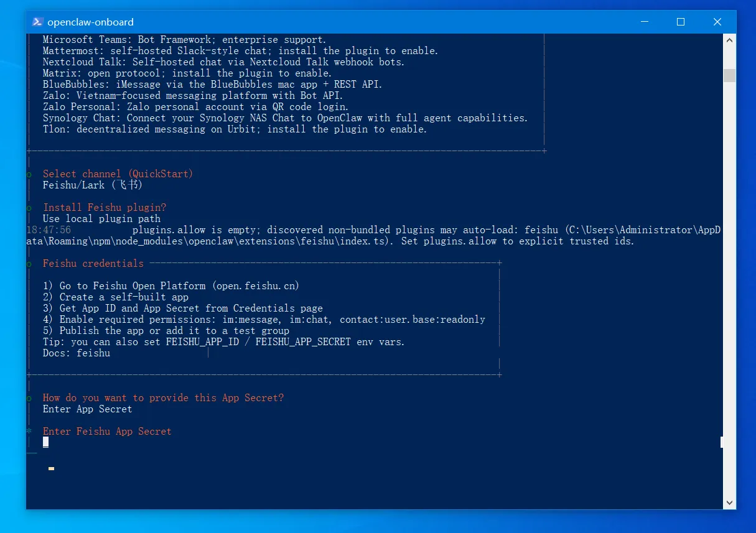The image size is (756, 533).
Task: Click the PowerShell icon in the title bar
Action: [x=37, y=22]
